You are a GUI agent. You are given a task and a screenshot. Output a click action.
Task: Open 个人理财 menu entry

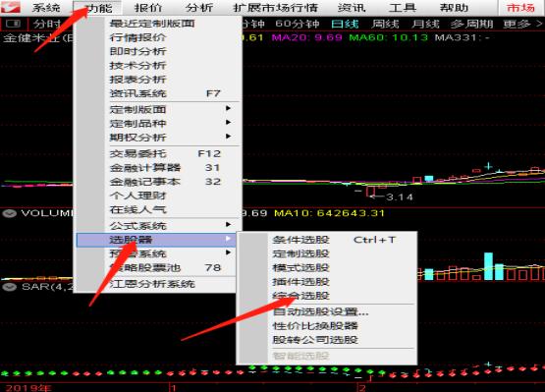tap(156, 196)
